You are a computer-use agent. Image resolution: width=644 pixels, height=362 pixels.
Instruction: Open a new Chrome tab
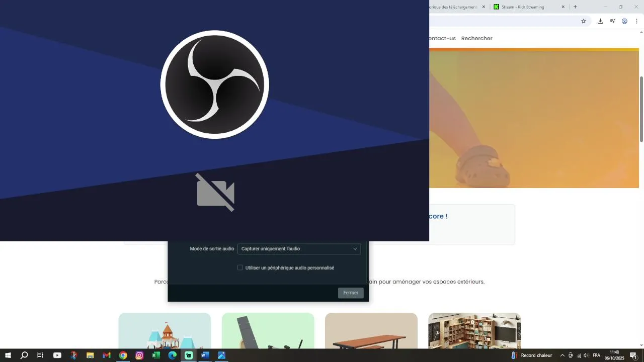point(575,7)
